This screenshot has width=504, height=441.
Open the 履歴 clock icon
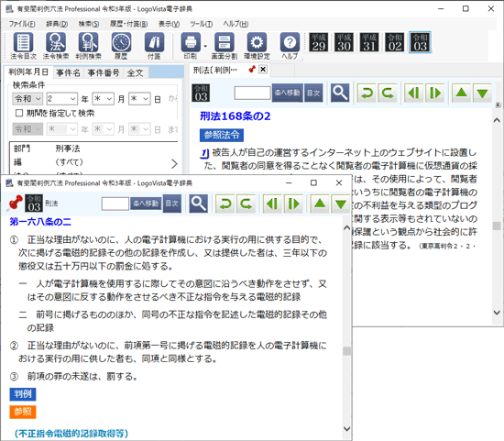(x=121, y=43)
